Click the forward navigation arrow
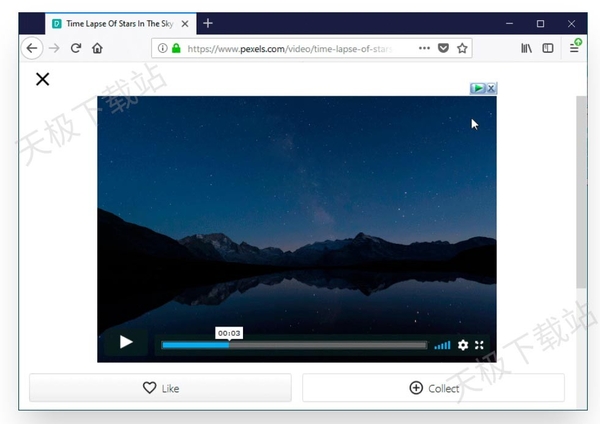This screenshot has height=424, width=600. (x=54, y=48)
